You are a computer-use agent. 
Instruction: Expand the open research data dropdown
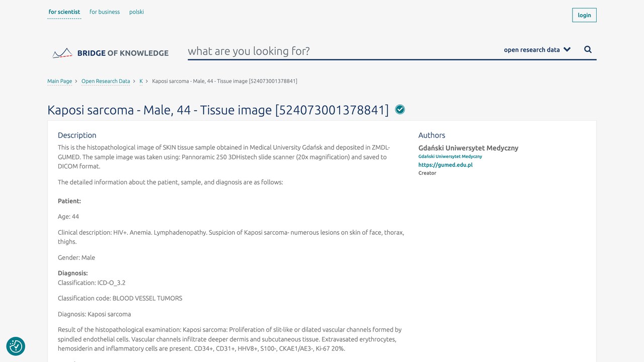pyautogui.click(x=537, y=50)
